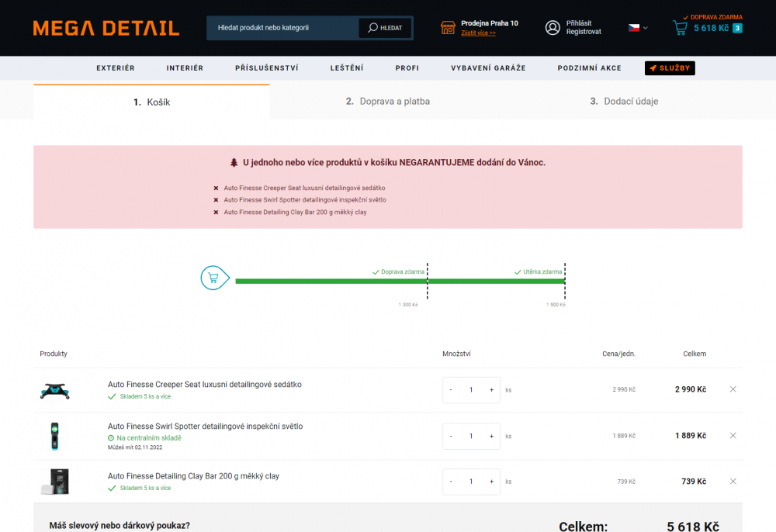The height and width of the screenshot is (532, 776).
Task: Click the SLUŽBY button
Action: point(670,68)
